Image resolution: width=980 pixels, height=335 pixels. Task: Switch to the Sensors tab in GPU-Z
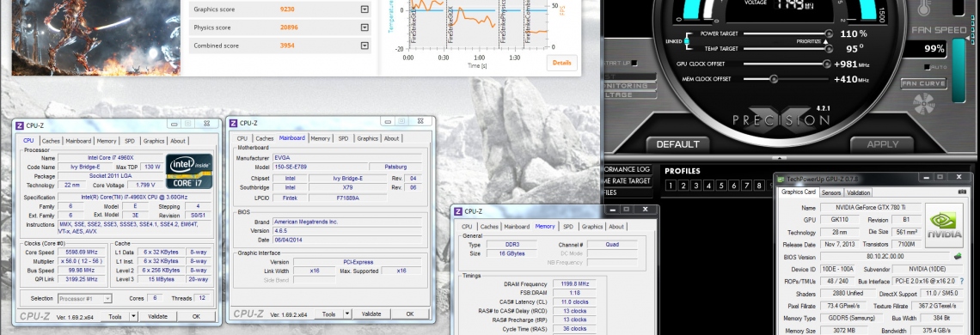(x=830, y=192)
